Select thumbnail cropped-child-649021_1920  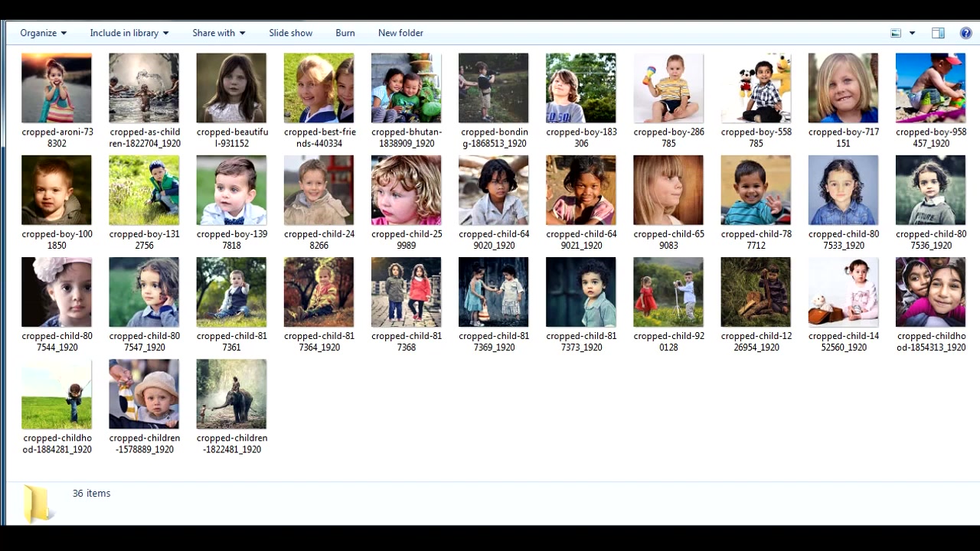(581, 190)
